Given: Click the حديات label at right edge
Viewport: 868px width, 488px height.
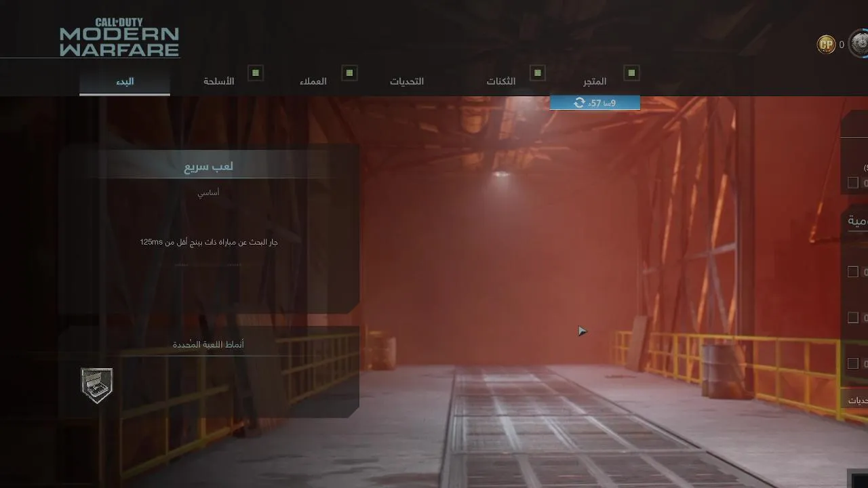Looking at the screenshot, I should click(858, 401).
